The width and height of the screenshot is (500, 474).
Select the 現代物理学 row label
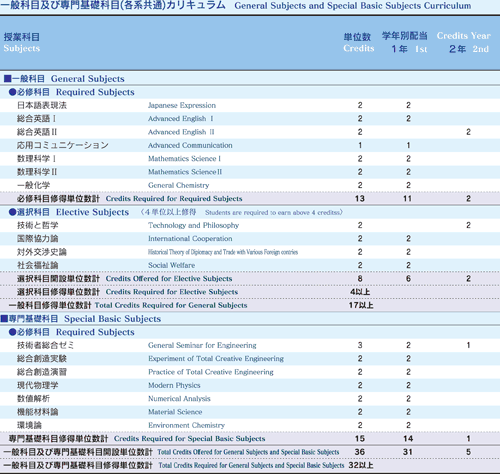click(38, 385)
